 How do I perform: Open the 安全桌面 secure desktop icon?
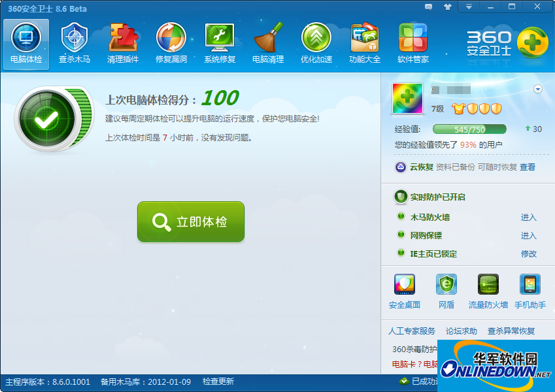point(405,285)
